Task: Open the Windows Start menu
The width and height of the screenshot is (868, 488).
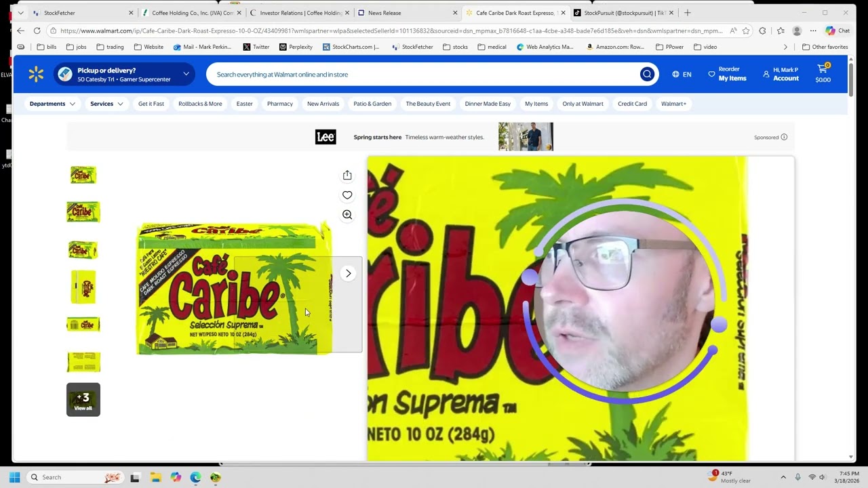Action: (x=15, y=477)
